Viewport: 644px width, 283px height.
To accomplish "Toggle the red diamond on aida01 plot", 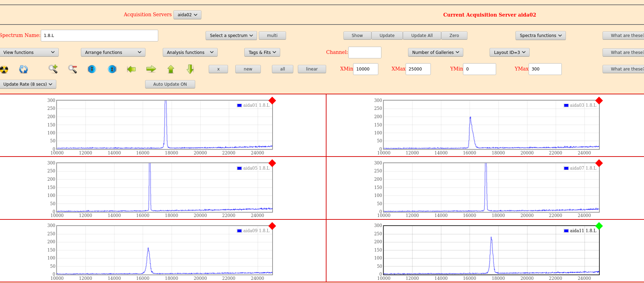I will click(272, 101).
